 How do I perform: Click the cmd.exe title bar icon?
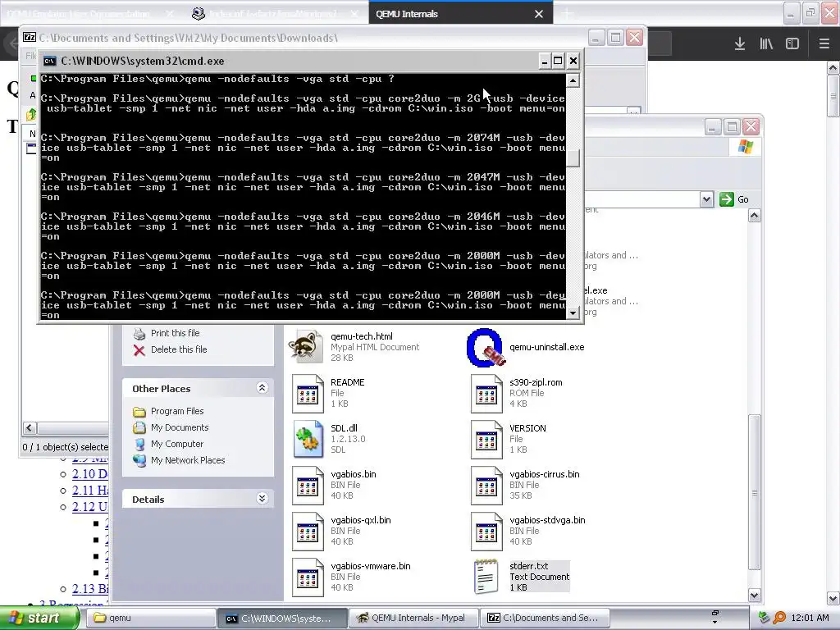[x=49, y=61]
